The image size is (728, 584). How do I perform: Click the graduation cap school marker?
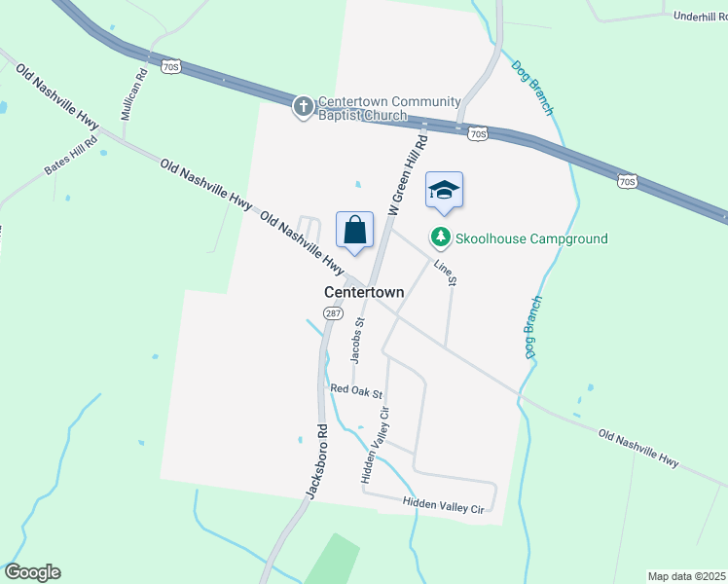(x=445, y=193)
